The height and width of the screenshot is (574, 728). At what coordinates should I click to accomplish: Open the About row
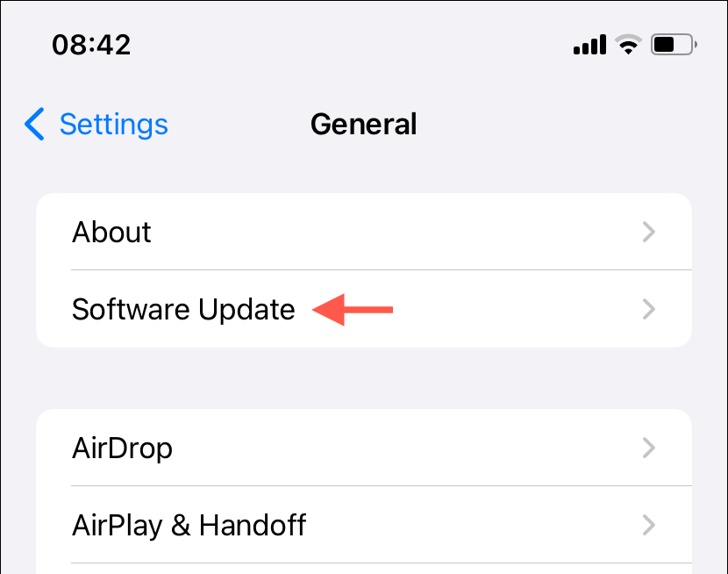(364, 232)
